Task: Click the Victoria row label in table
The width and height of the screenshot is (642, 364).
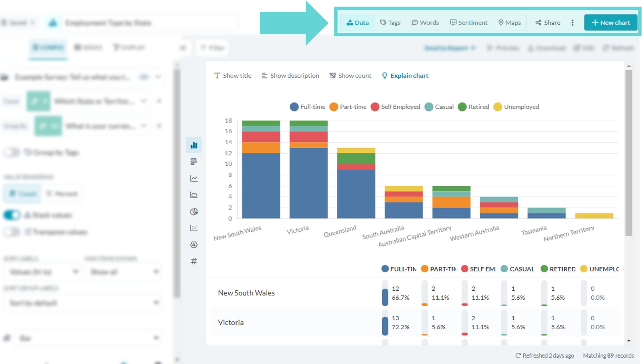Action: 231,323
